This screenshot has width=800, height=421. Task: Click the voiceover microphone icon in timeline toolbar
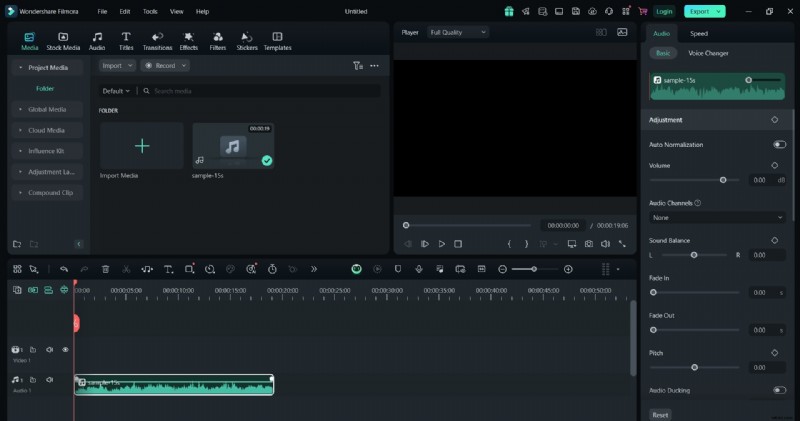419,269
